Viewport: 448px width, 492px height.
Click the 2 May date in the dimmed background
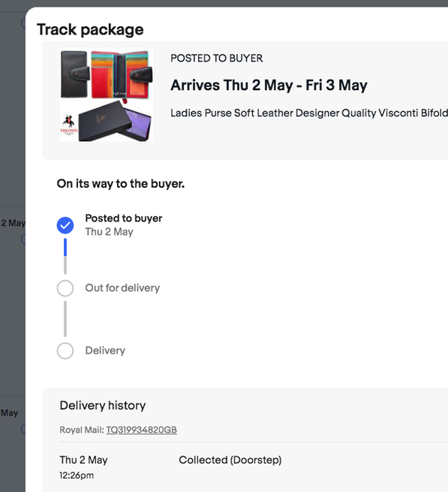(x=13, y=223)
